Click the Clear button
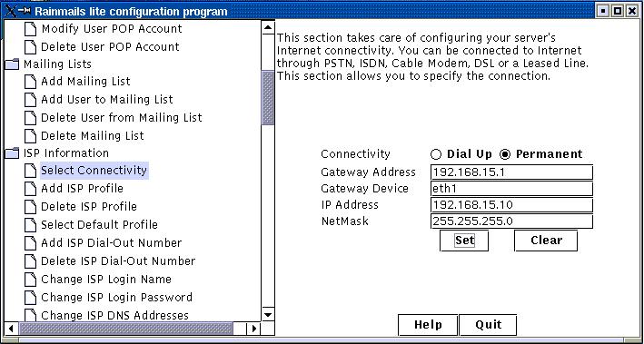Screen dimensions: 644x344 point(546,241)
